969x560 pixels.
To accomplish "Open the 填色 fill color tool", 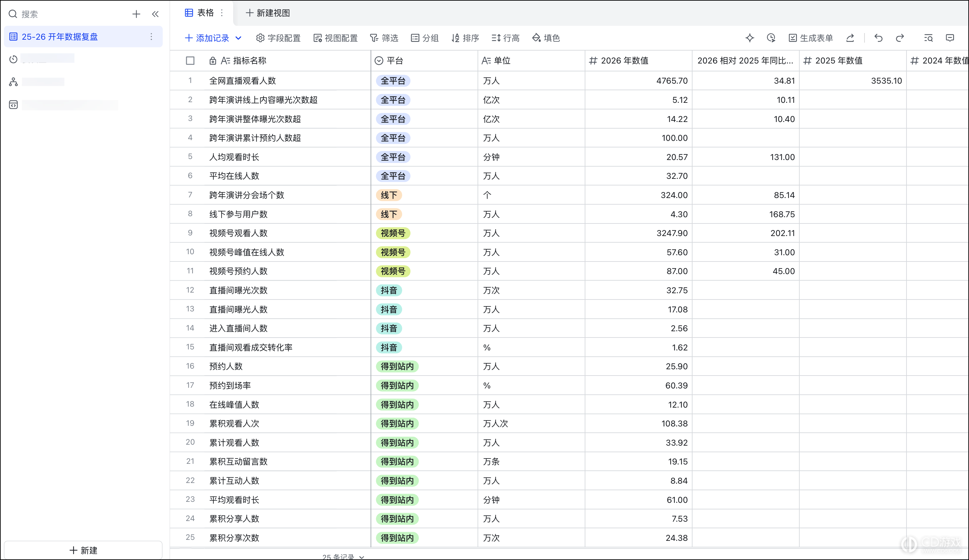I will [x=546, y=38].
